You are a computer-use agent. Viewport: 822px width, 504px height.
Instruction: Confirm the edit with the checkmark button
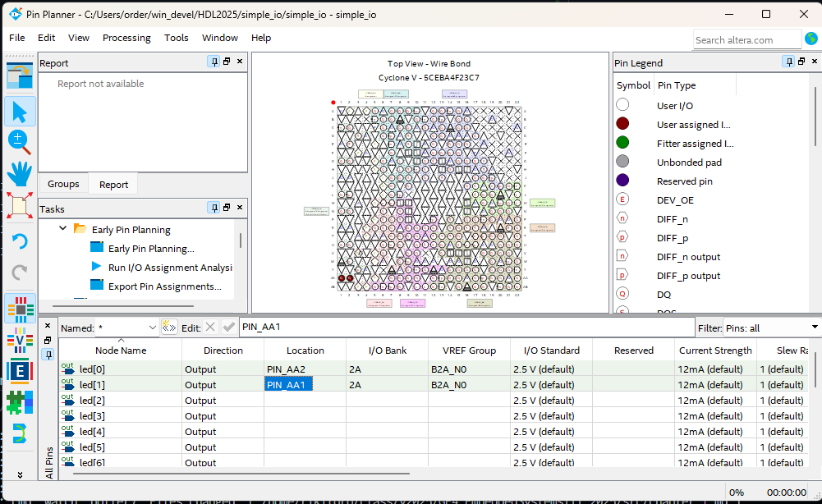(228, 328)
